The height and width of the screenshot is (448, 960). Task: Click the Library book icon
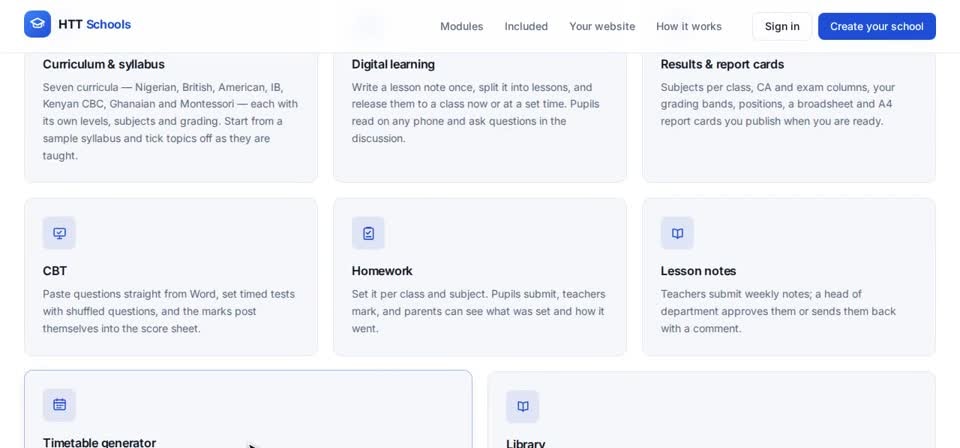click(x=522, y=406)
